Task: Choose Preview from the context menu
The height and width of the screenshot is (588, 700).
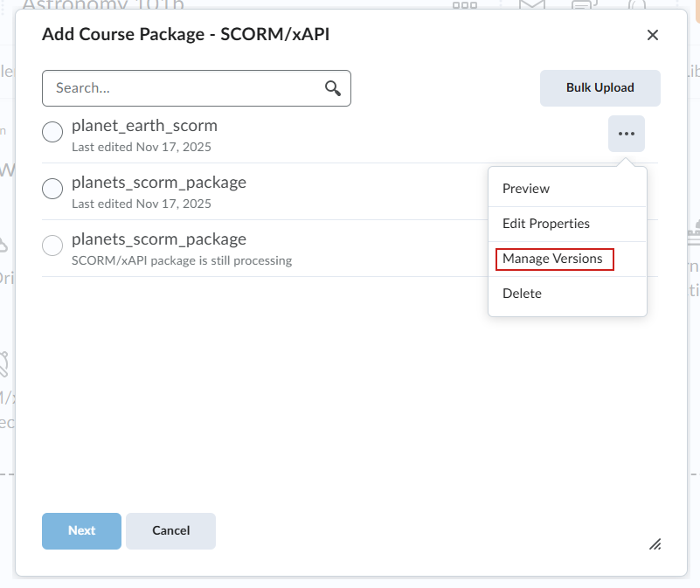Action: point(526,189)
